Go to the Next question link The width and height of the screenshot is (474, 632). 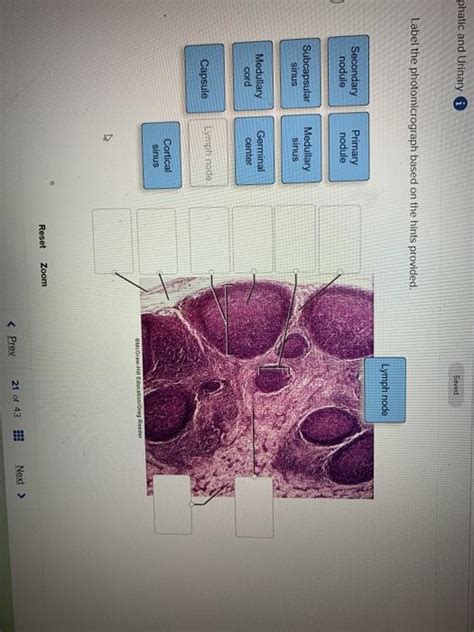pyautogui.click(x=19, y=475)
